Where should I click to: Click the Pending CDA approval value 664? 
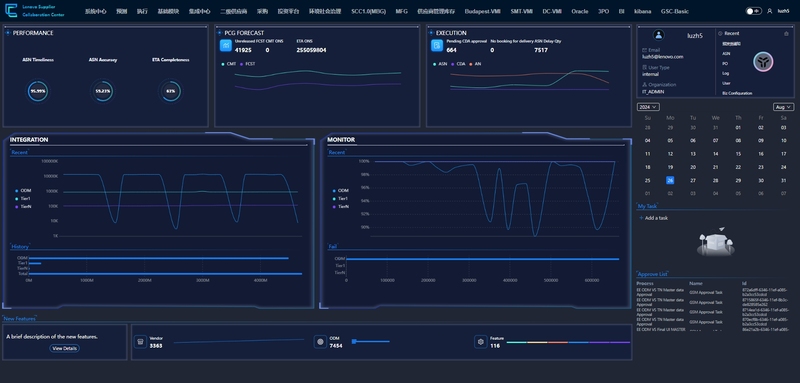[x=452, y=50]
